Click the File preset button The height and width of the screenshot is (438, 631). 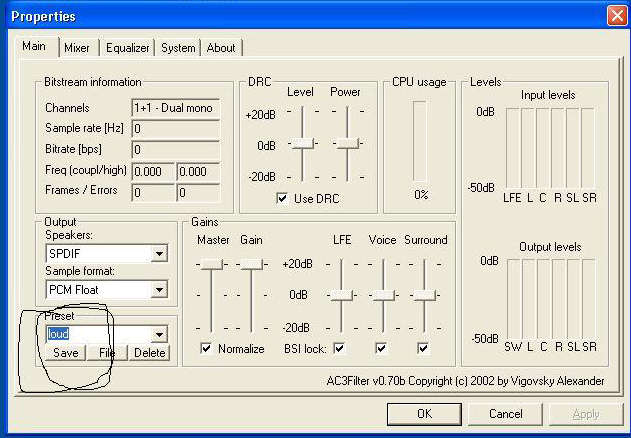(107, 353)
